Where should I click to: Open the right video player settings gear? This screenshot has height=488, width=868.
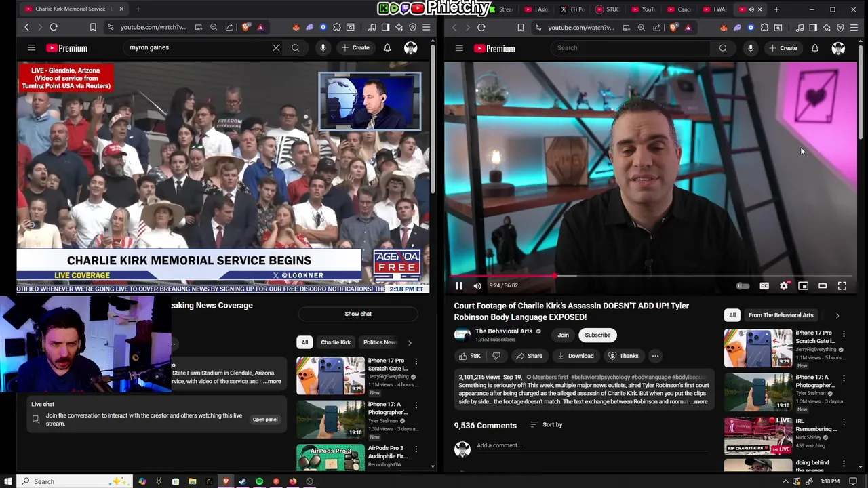coord(784,286)
